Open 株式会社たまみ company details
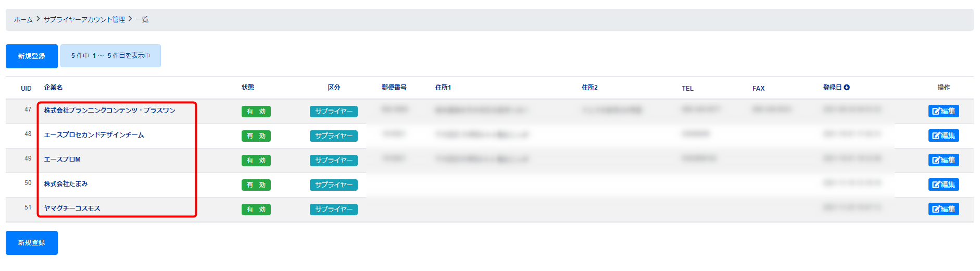This screenshot has width=980, height=271. 66,184
